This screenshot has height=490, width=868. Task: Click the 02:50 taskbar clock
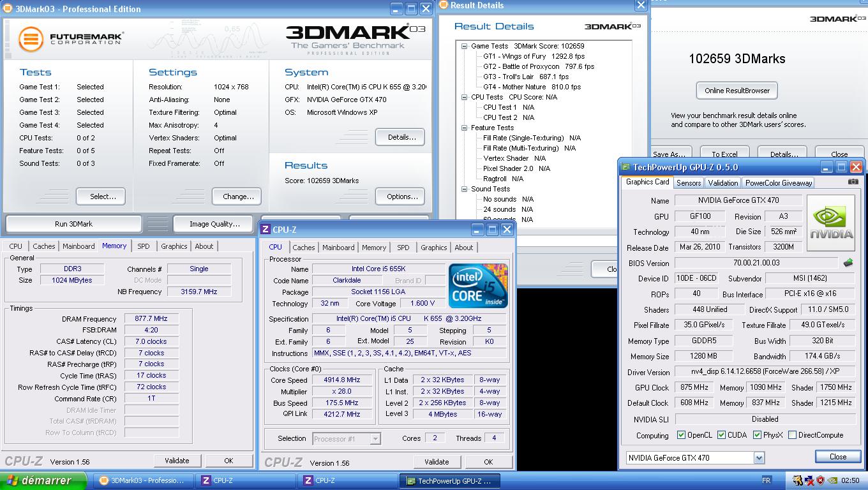coord(850,480)
